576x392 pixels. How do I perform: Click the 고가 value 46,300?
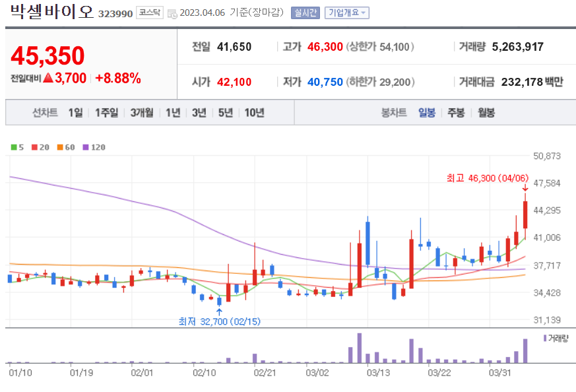pos(325,47)
